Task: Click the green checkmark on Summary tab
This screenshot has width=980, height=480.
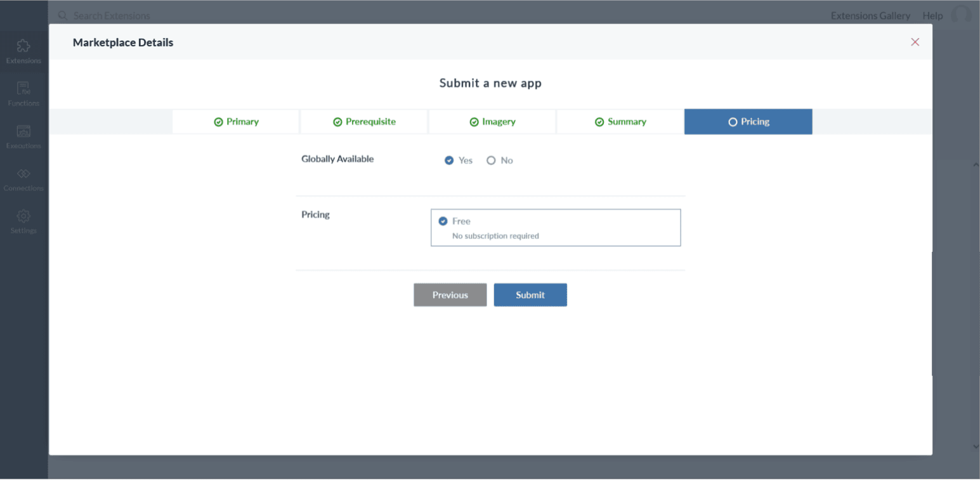Action: pos(598,121)
